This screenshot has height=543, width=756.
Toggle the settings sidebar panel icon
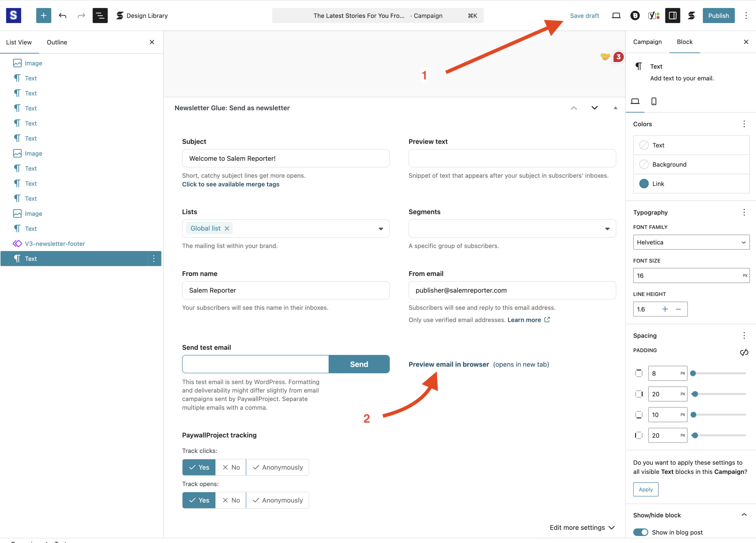[672, 16]
